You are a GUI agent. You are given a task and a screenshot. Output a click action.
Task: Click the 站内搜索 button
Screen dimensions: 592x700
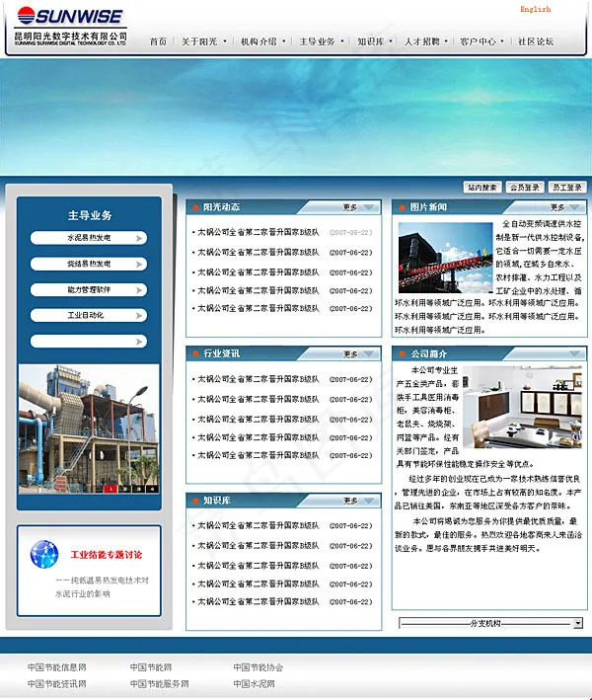point(482,187)
